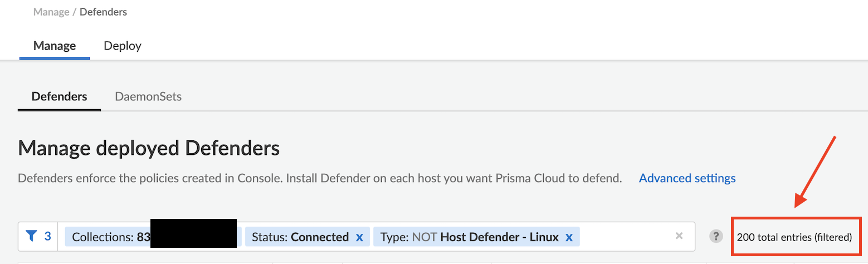Click the filter funnel icon
The image size is (868, 264).
click(31, 237)
